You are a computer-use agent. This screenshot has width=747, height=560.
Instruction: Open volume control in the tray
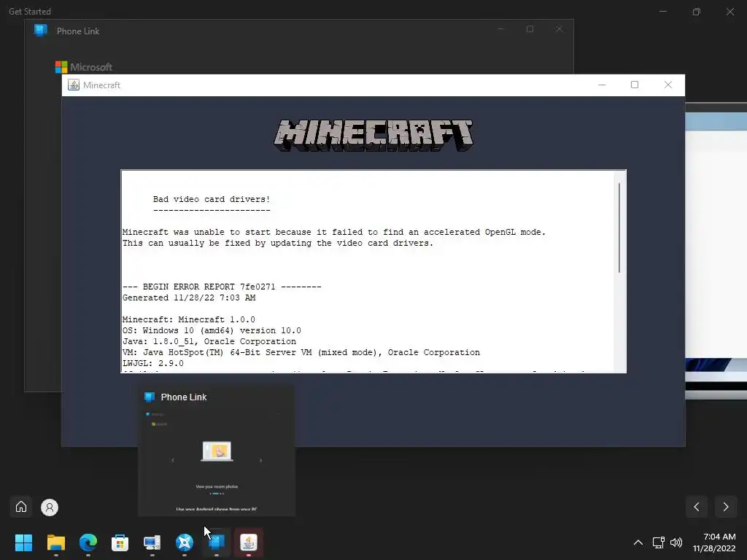click(676, 542)
